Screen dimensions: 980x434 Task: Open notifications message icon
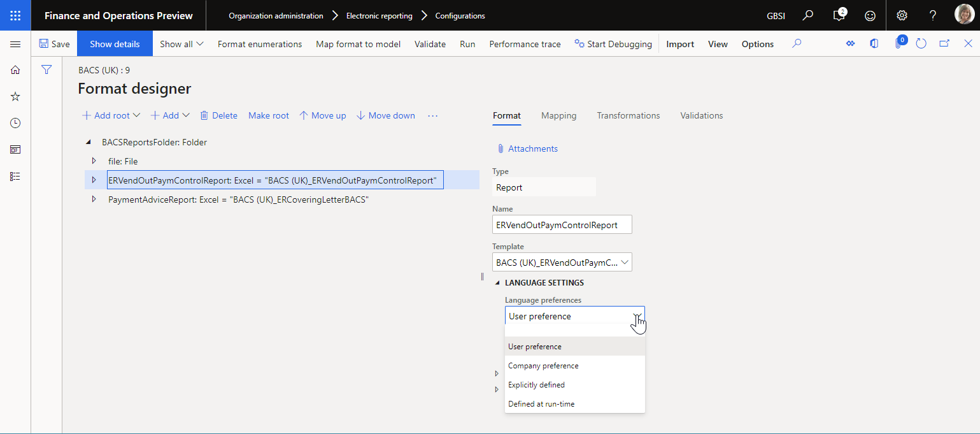point(839,15)
